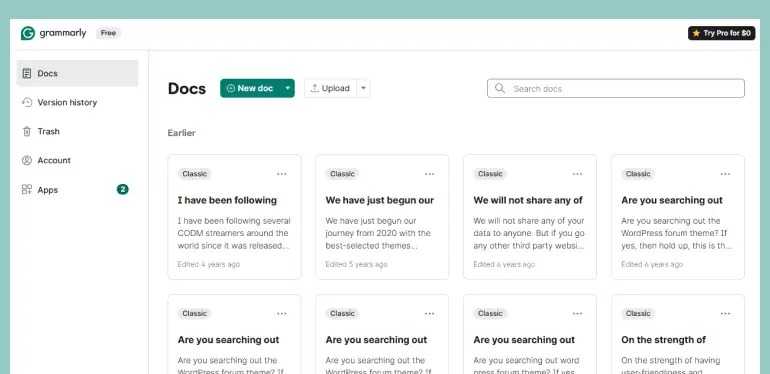
Task: Click the Free plan badge
Action: [x=109, y=33]
